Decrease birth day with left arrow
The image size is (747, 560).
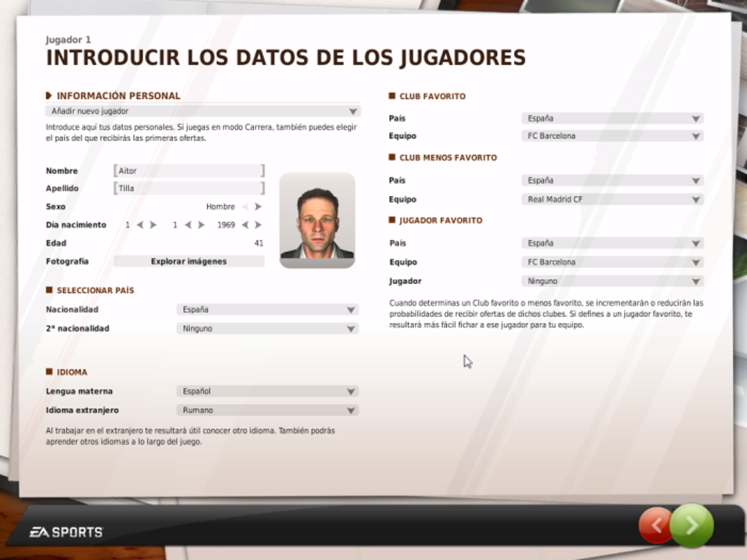[x=140, y=225]
